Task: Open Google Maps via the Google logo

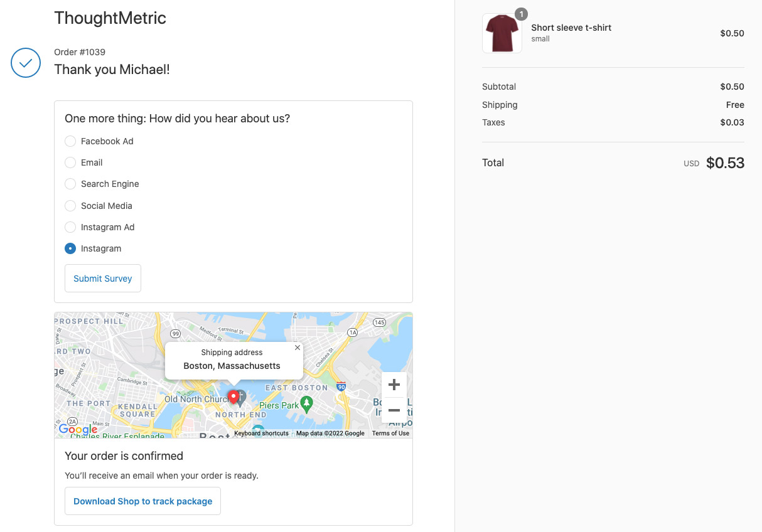Action: (78, 429)
